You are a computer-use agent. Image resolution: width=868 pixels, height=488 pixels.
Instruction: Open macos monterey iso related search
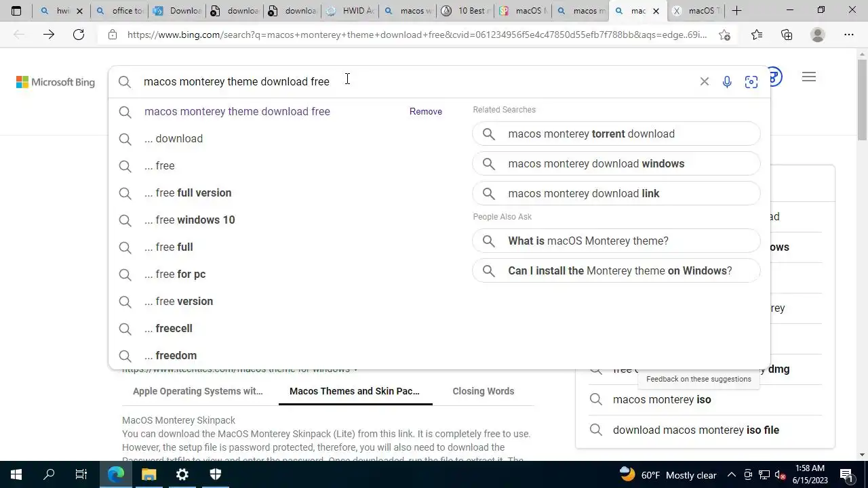662,400
